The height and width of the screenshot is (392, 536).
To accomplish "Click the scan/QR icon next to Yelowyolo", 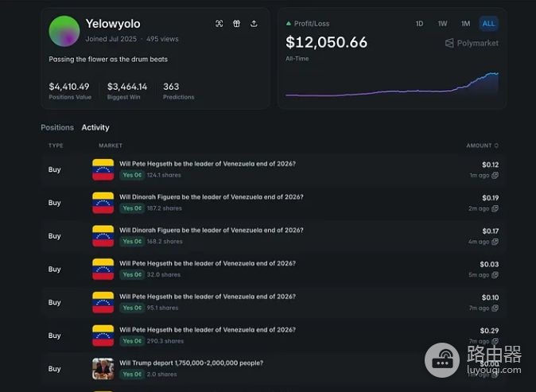I will point(219,24).
